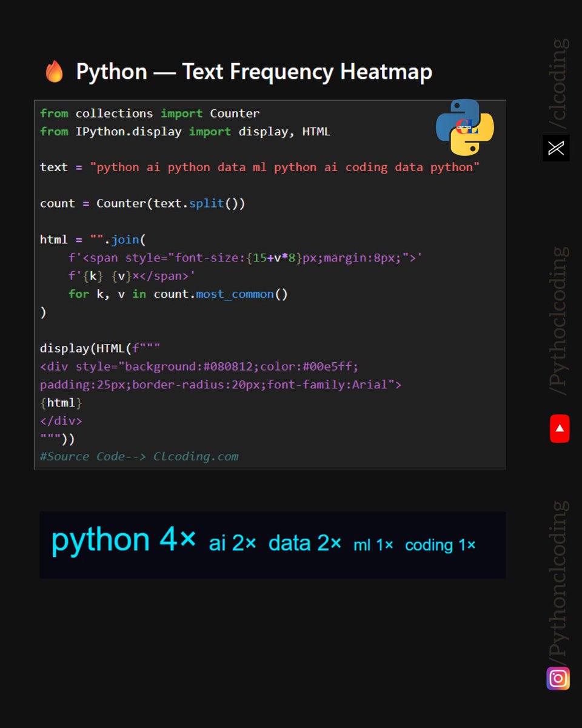The width and height of the screenshot is (582, 728).
Task: Click the 'html = "".join(' line
Action: 93,240
